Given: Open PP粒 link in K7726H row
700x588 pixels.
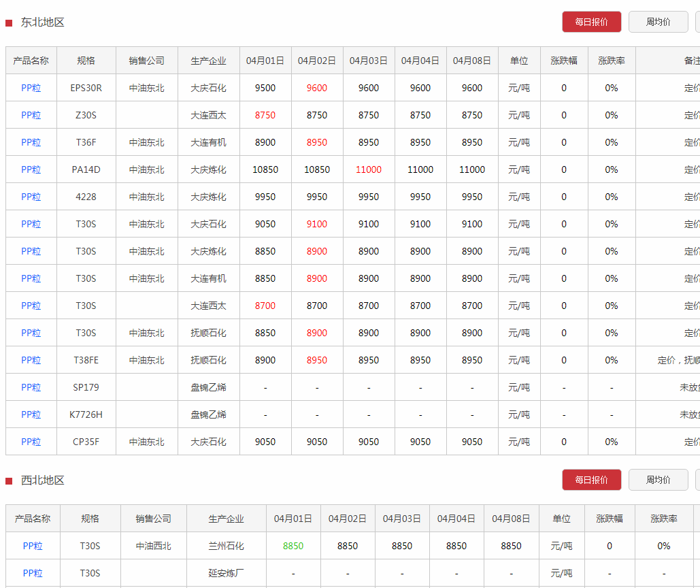Looking at the screenshot, I should click(31, 414).
